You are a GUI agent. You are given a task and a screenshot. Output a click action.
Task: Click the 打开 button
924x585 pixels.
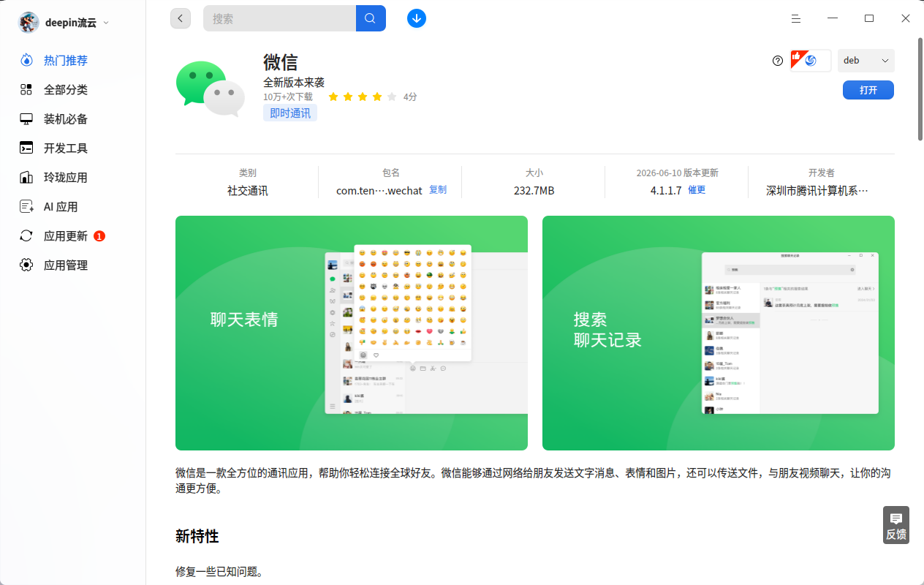point(868,90)
